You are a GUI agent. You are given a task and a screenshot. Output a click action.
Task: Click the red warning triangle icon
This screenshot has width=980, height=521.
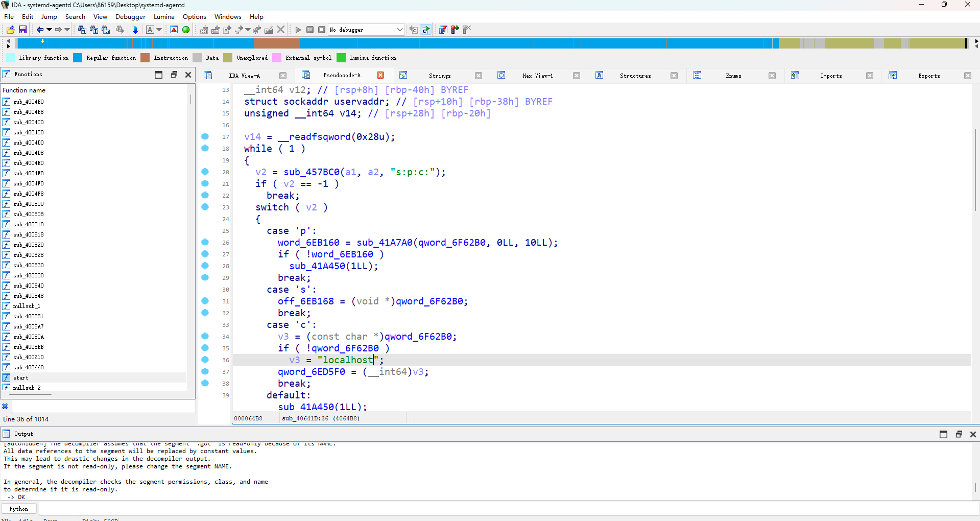[x=174, y=30]
